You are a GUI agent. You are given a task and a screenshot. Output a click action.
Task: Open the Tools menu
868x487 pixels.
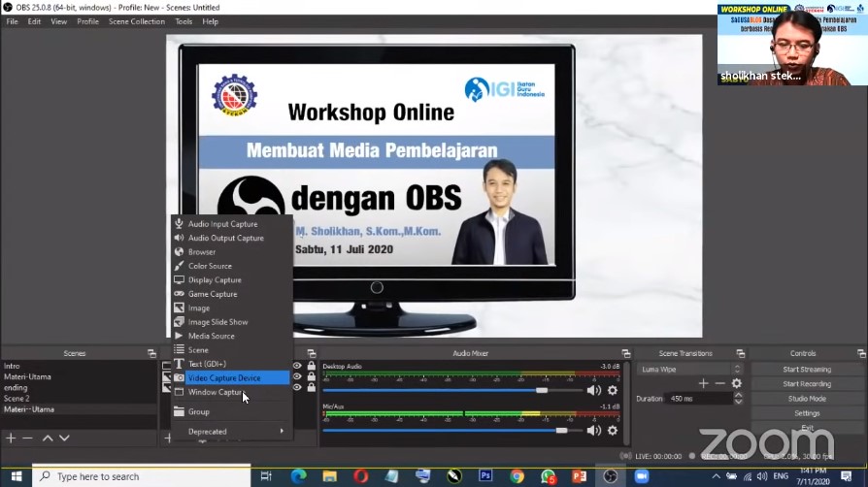click(184, 21)
